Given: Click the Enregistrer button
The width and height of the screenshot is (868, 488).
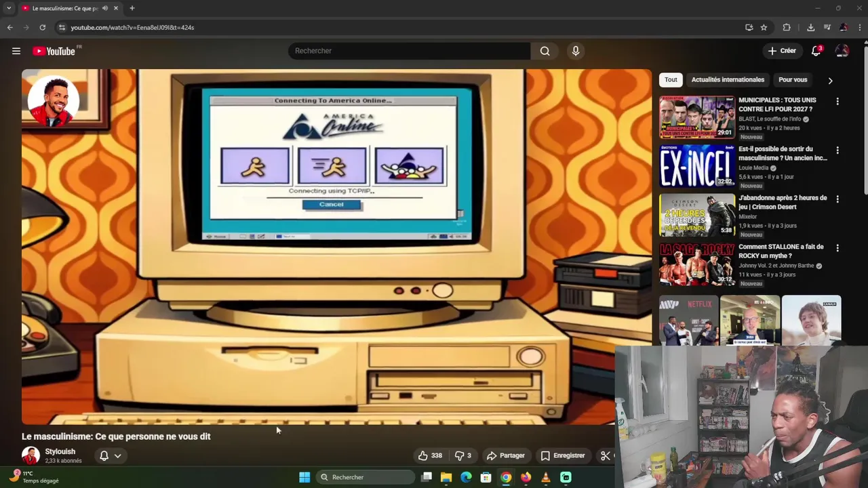Looking at the screenshot, I should coord(562,455).
